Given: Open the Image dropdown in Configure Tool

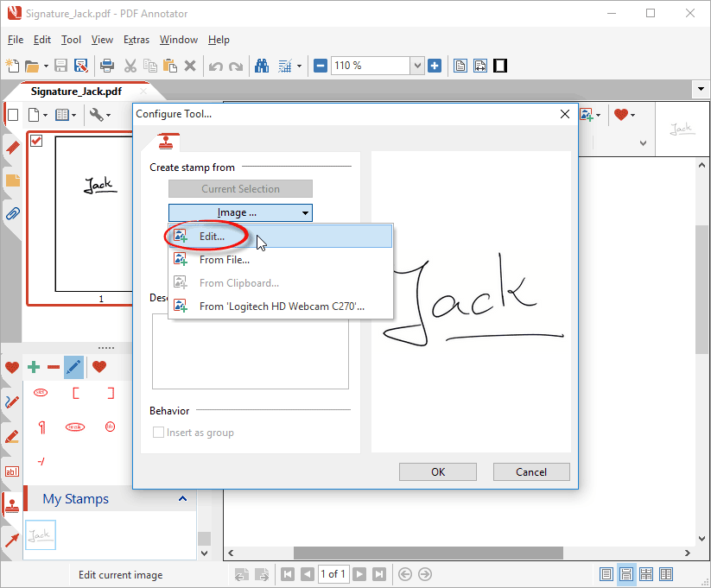Looking at the screenshot, I should pyautogui.click(x=240, y=212).
